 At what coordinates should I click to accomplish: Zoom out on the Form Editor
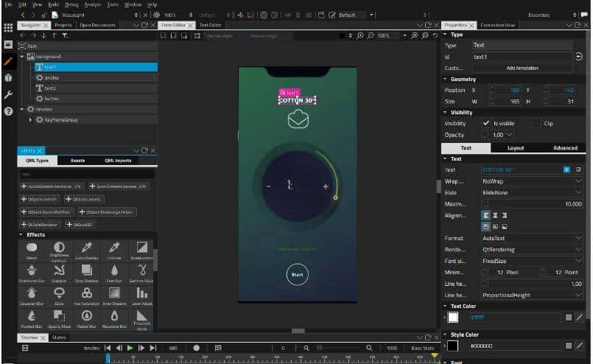click(x=371, y=35)
